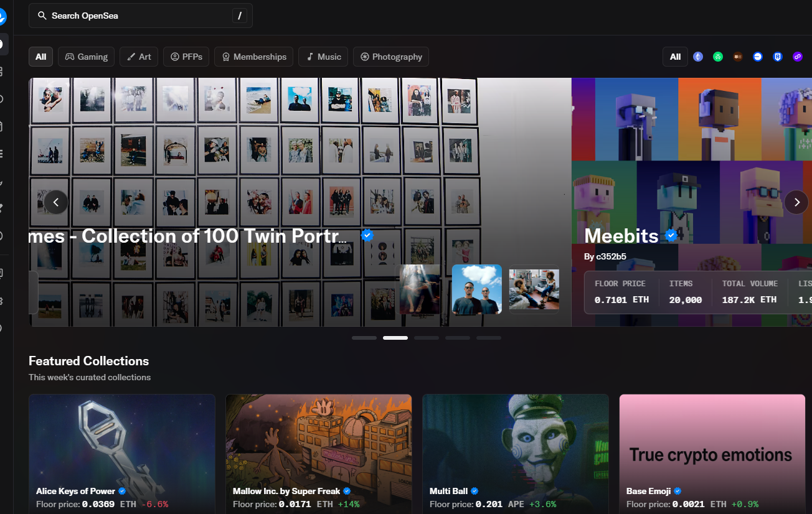The image size is (812, 514).
Task: Open the Memberships category
Action: pos(253,57)
